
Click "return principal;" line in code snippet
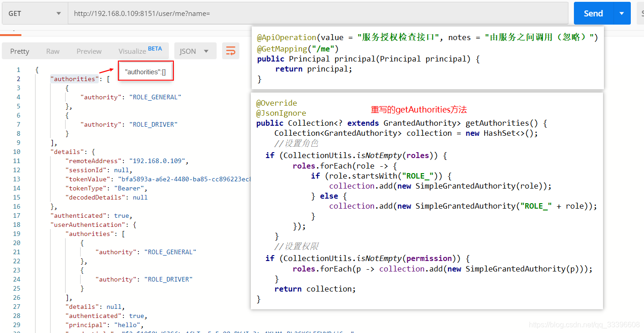[314, 69]
